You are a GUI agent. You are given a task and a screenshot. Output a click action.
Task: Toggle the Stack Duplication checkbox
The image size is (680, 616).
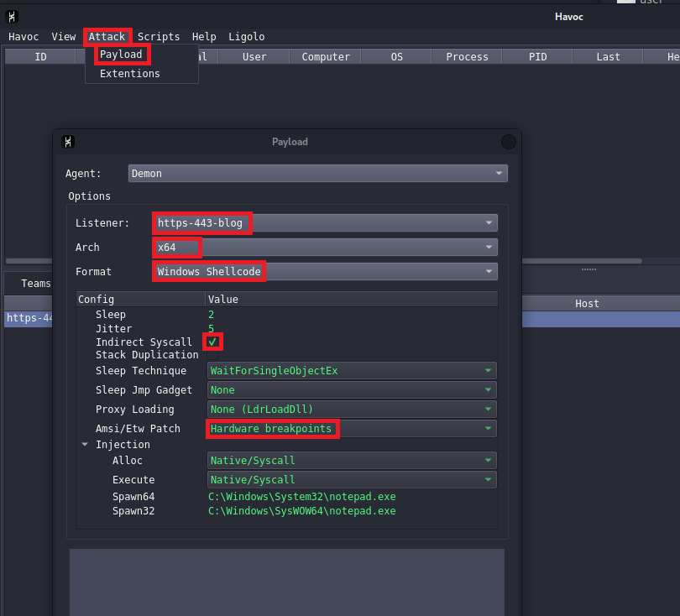point(213,355)
